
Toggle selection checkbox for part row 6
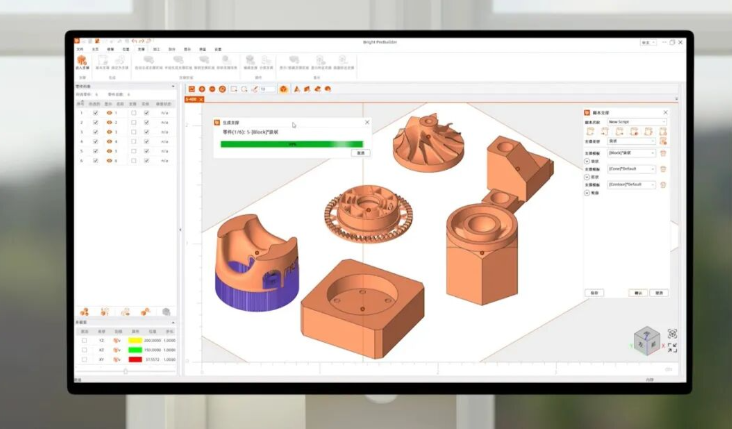click(96, 161)
